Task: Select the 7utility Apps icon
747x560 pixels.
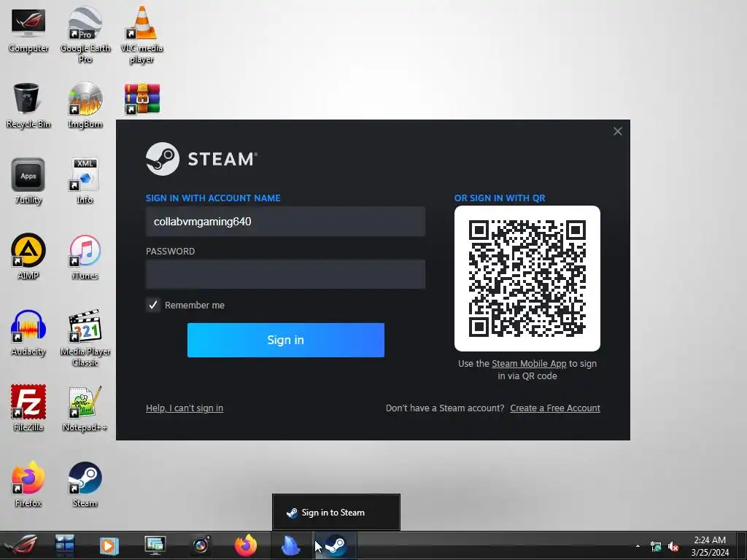Action: point(28,181)
